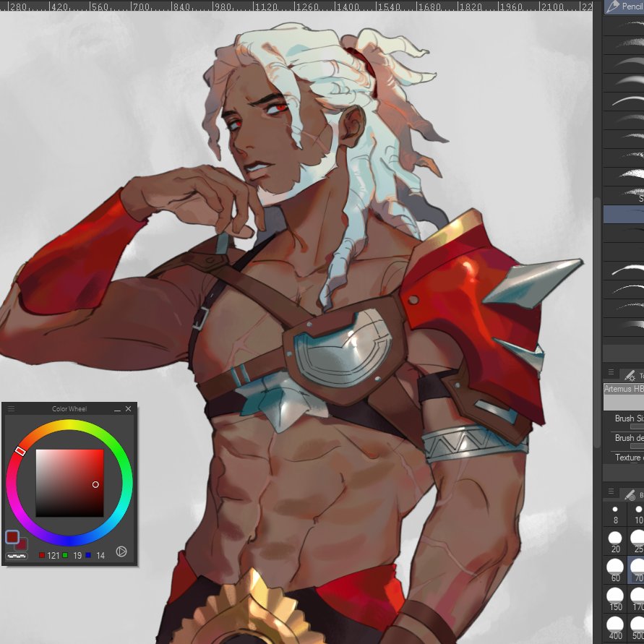The image size is (644, 644).
Task: Click the canvas vertical scrollbar
Action: pos(597,322)
